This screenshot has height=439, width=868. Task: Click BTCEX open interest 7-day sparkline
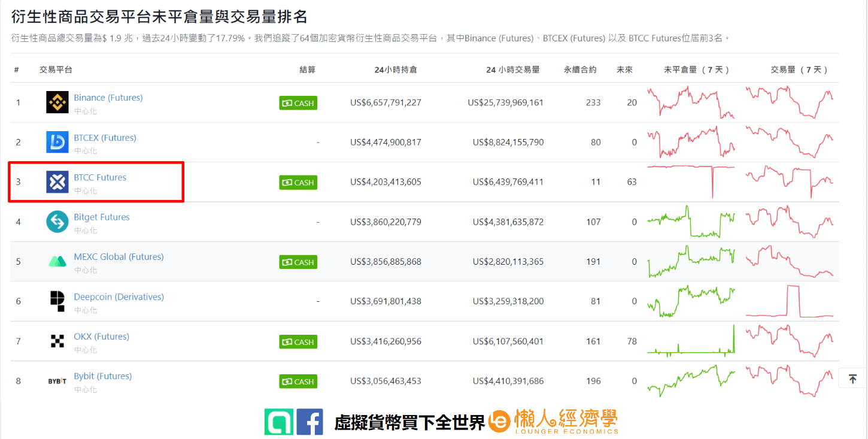[x=691, y=142]
